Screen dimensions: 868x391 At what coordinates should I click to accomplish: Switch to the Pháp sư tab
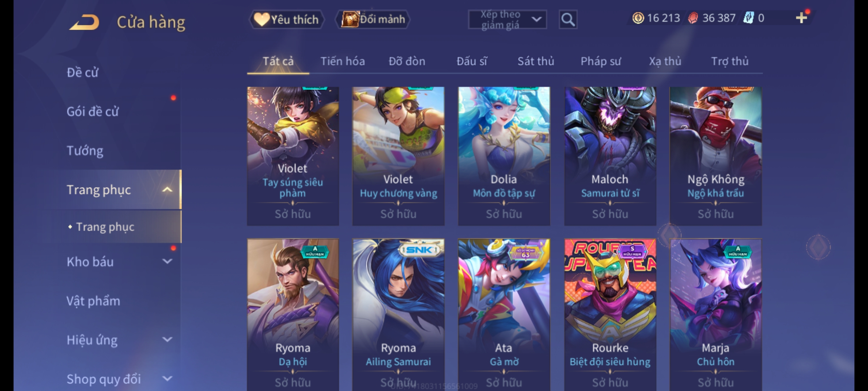click(601, 61)
